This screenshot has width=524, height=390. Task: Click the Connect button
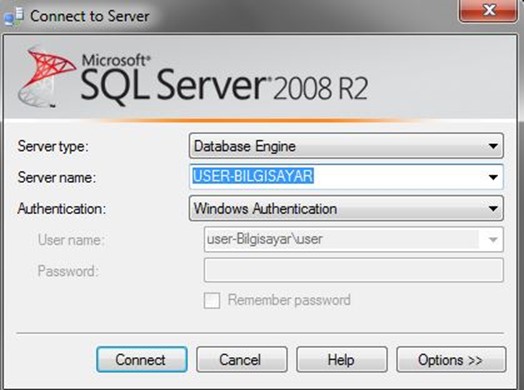coord(142,360)
